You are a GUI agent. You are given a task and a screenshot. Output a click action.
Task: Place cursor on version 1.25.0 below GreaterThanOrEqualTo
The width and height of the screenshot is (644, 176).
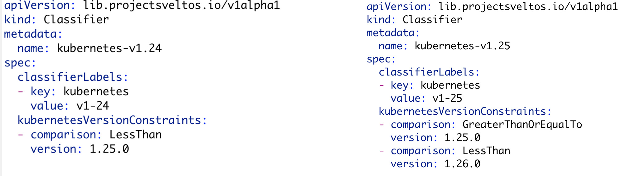click(462, 138)
